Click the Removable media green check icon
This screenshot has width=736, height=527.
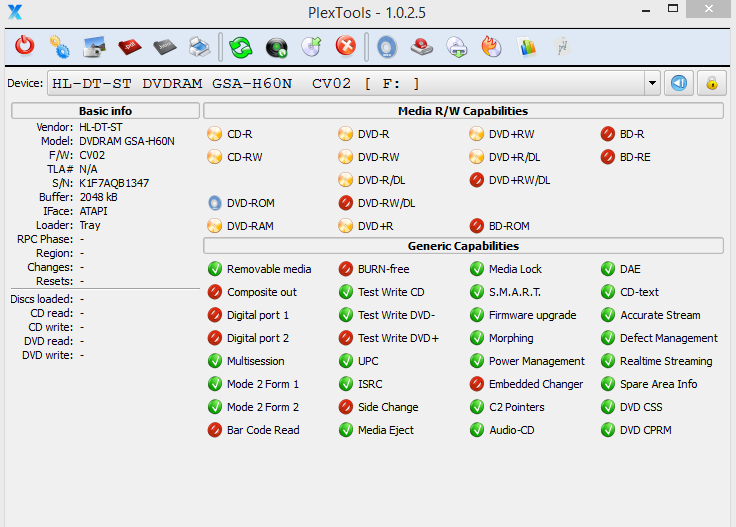coord(215,269)
